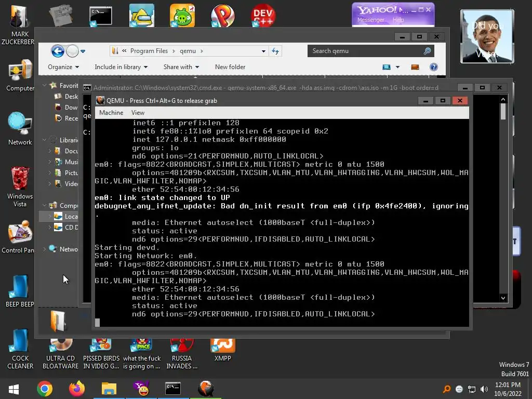Click the network tray icon
Viewport: 532px width, 399px height.
tap(472, 389)
